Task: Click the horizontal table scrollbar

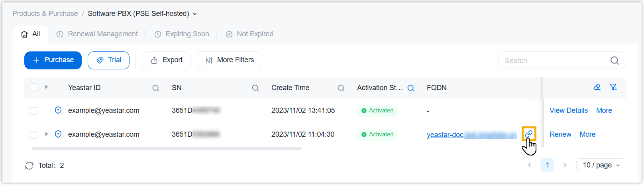Action: tap(167, 148)
